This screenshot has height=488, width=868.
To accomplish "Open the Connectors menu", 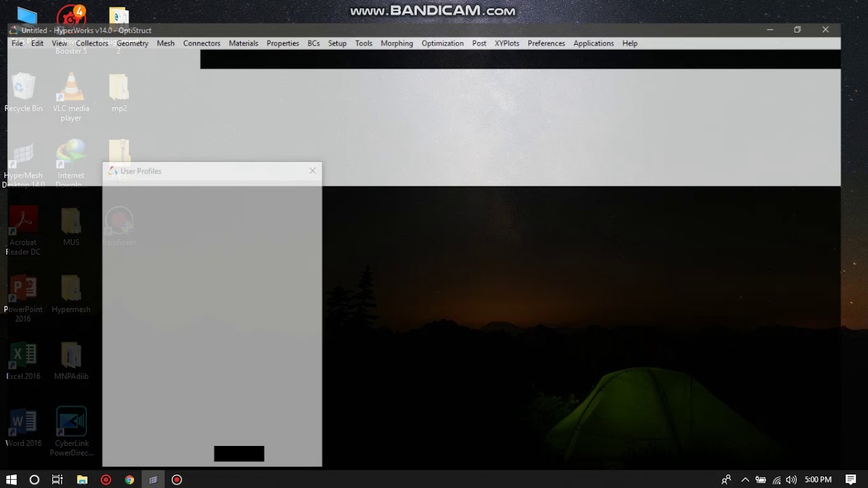I will pyautogui.click(x=201, y=43).
